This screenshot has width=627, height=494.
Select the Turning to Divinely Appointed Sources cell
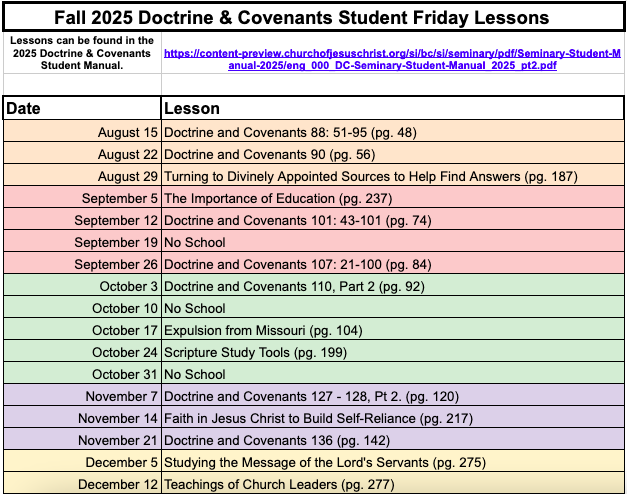[393, 176]
